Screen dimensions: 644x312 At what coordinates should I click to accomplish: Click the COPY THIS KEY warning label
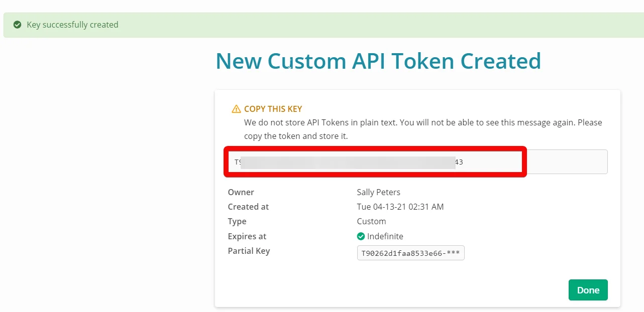tap(273, 109)
